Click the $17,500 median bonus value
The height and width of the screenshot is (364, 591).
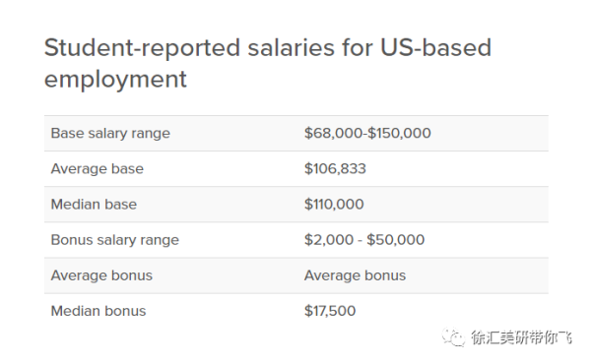click(330, 311)
